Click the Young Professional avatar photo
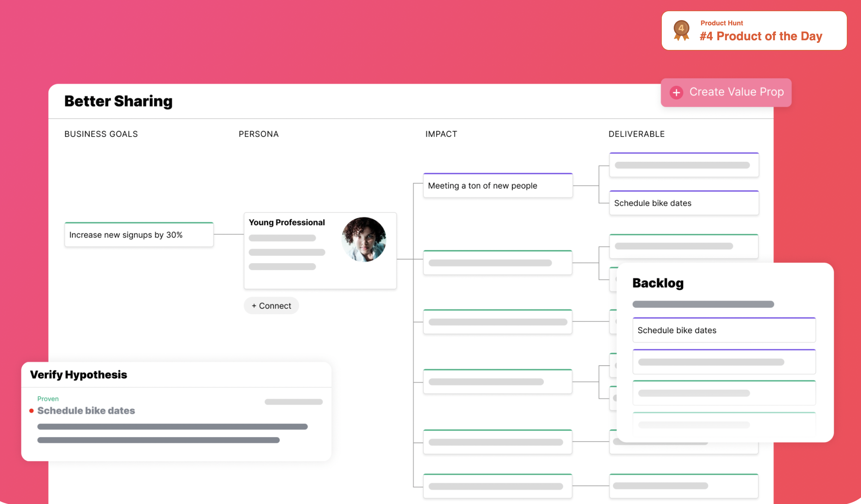This screenshot has width=861, height=504. click(x=364, y=239)
